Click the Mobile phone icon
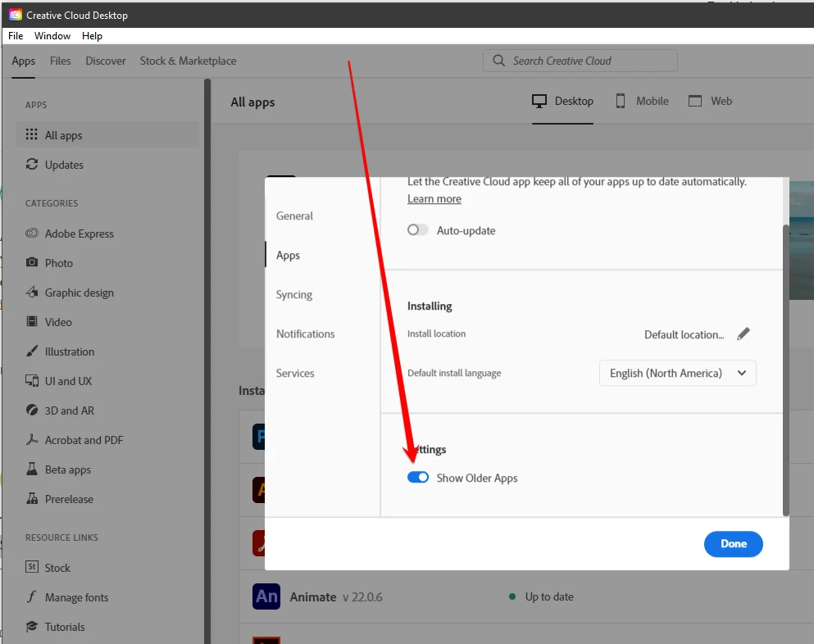Viewport: 814px width, 644px height. 621,101
